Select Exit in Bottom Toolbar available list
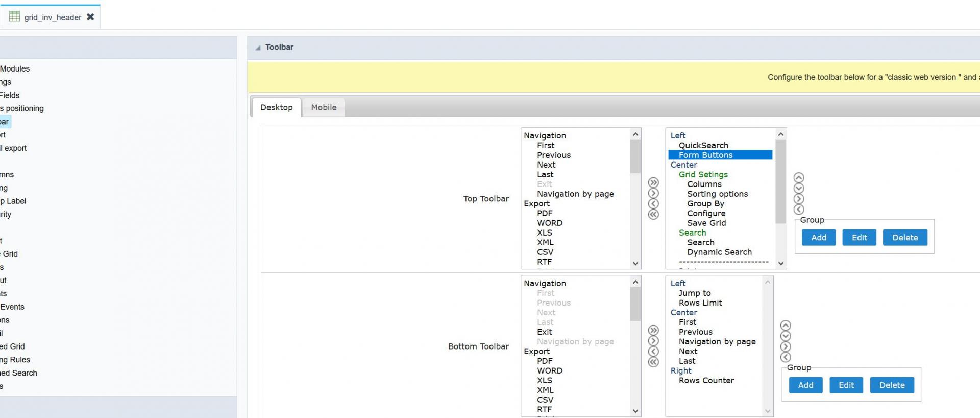 coord(545,332)
